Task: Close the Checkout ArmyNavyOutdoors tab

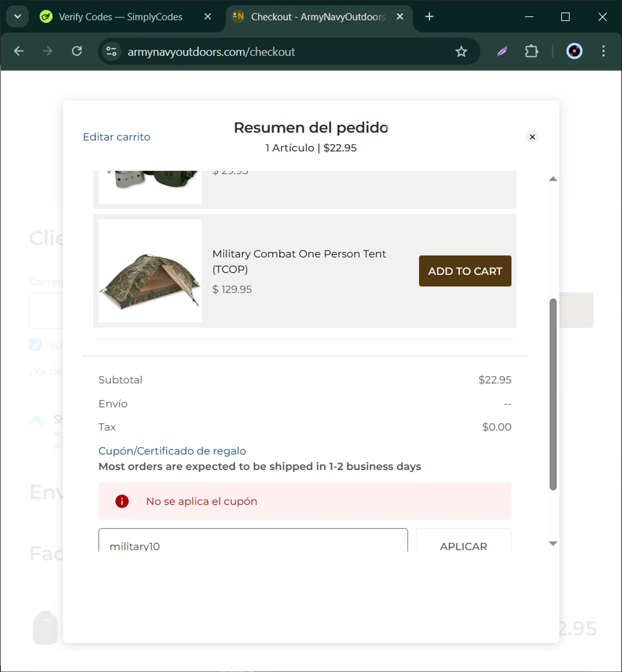Action: [400, 17]
